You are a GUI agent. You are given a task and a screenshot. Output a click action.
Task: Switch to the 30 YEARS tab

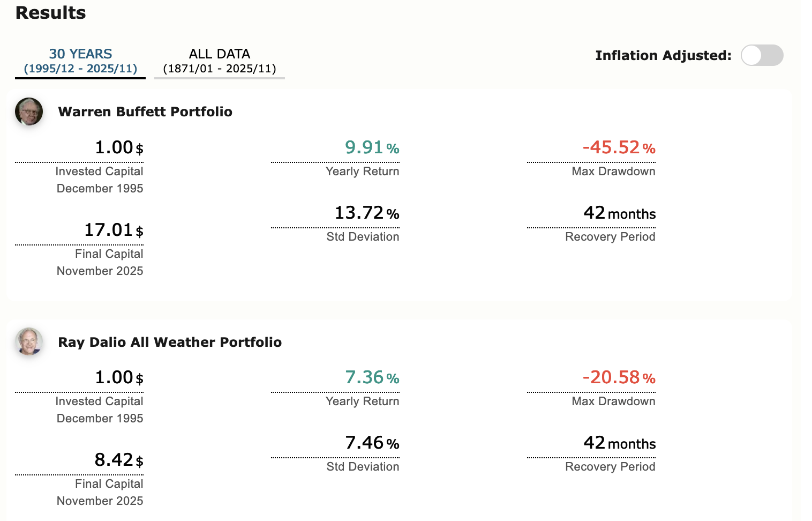click(80, 61)
